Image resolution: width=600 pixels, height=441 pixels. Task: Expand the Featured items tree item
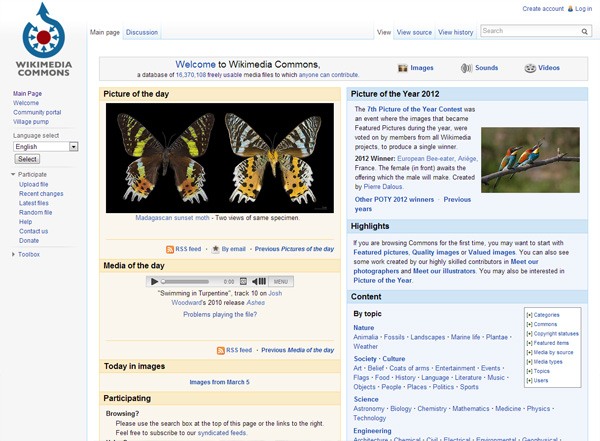tap(529, 343)
